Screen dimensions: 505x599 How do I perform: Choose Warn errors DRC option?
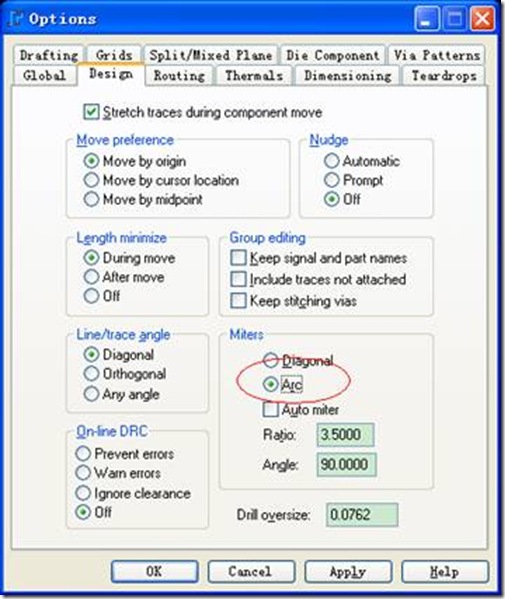(83, 473)
